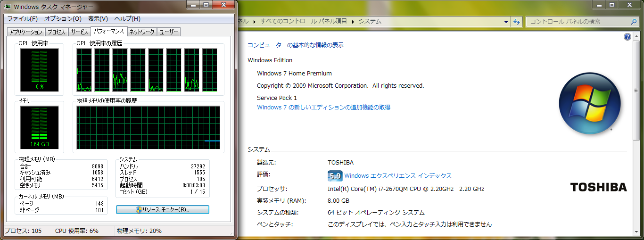Open the ヘルプ(H) menu
This screenshot has height=240, width=644.
click(x=128, y=19)
